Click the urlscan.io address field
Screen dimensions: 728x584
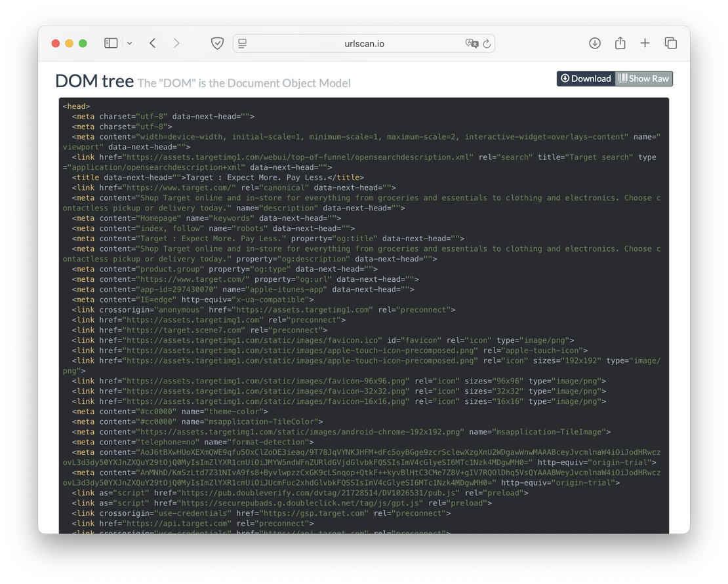[364, 43]
